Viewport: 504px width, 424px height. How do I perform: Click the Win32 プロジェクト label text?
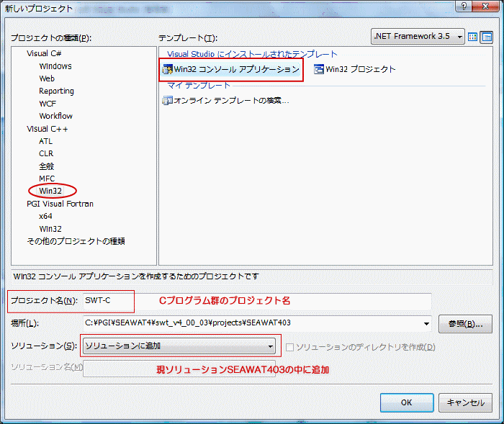pos(361,69)
